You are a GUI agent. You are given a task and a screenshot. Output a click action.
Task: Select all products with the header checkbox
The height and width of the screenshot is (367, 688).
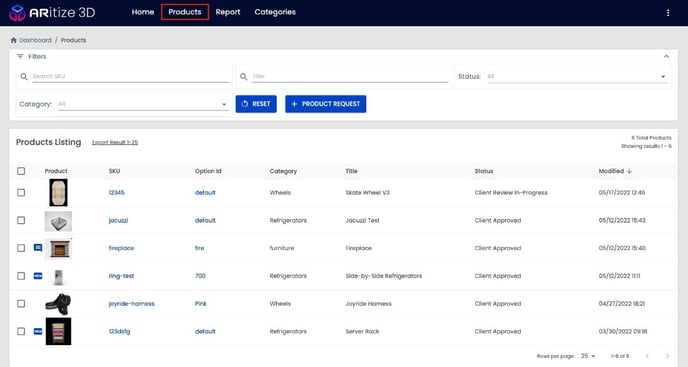pos(21,171)
